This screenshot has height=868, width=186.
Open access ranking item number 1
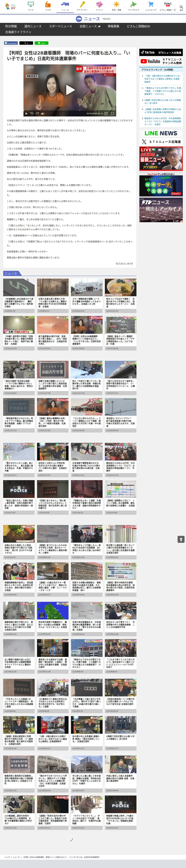pos(163,79)
